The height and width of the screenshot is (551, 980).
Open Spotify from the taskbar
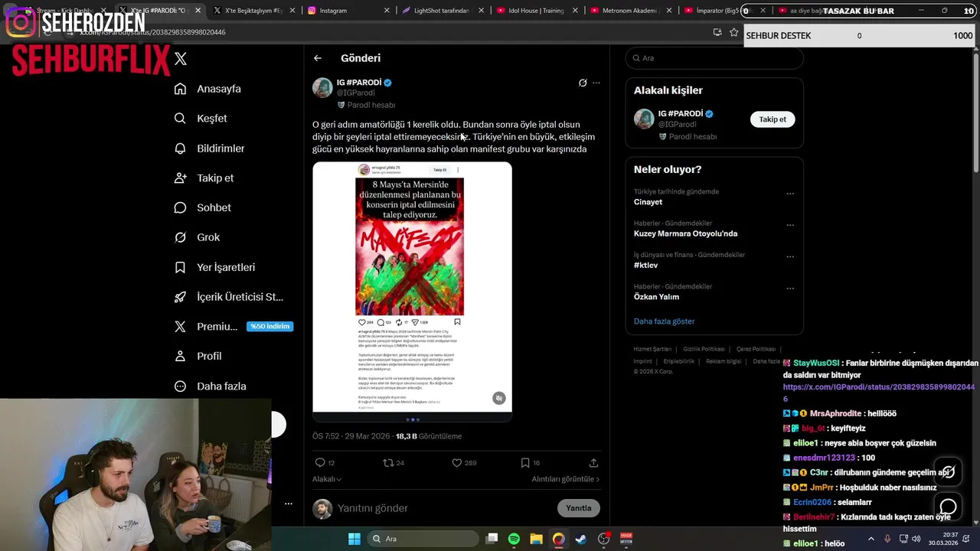[x=514, y=539]
